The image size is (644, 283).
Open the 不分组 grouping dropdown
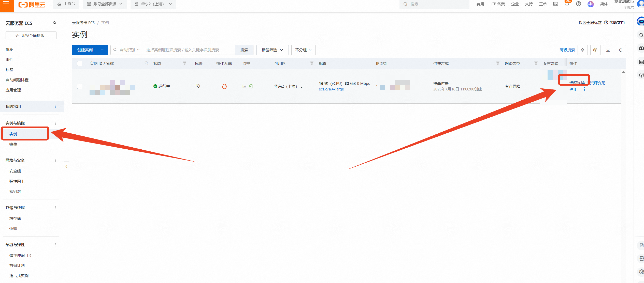pyautogui.click(x=303, y=50)
